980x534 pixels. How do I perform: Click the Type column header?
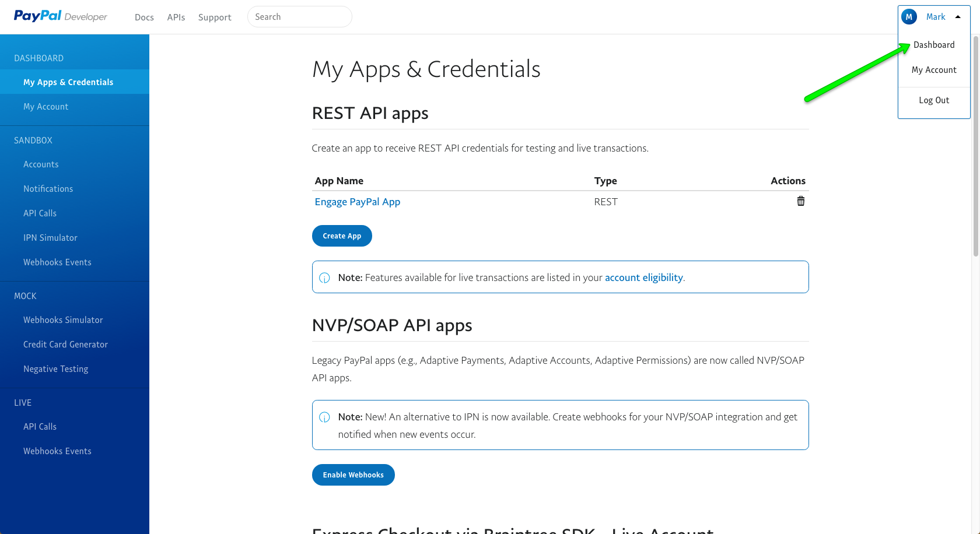[605, 181]
